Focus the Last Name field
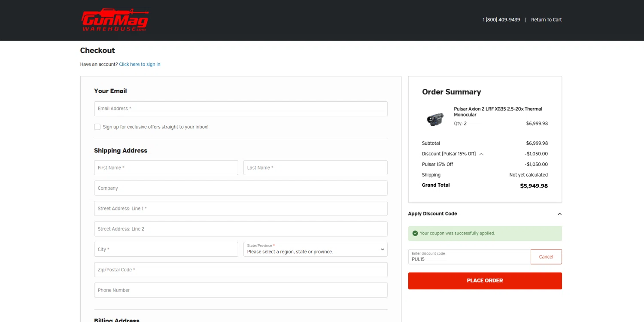 [315, 168]
